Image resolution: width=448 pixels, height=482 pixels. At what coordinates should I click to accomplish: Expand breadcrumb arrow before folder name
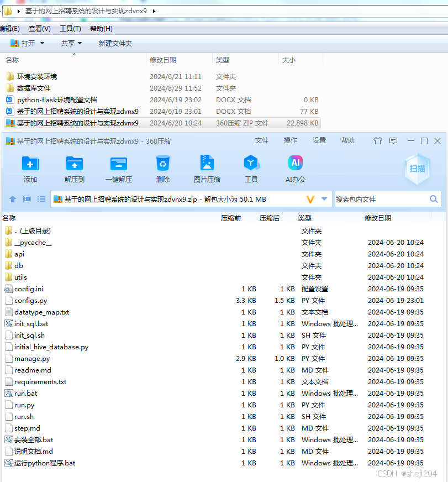19,12
